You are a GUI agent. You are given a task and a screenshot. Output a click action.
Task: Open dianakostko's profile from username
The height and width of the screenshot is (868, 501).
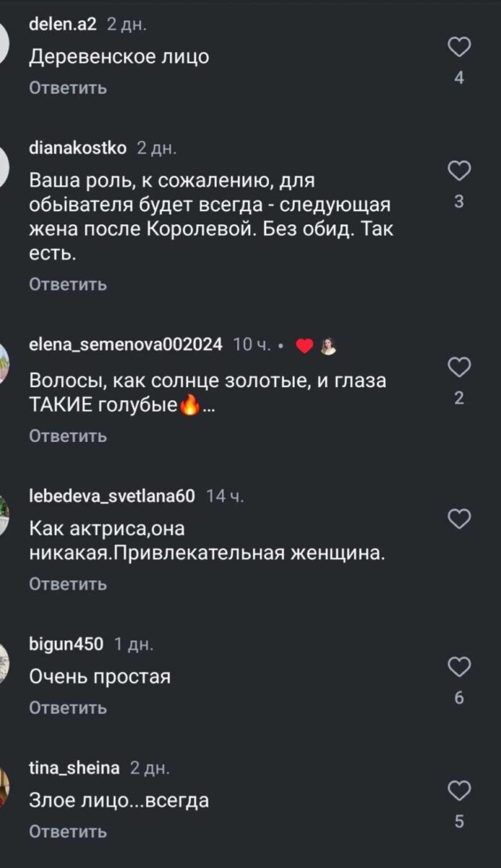pyautogui.click(x=77, y=148)
